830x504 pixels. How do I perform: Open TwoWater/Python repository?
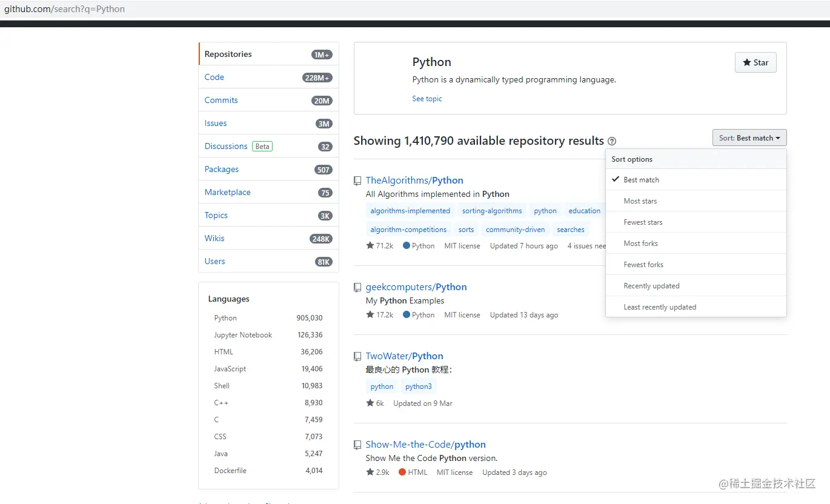coord(404,356)
